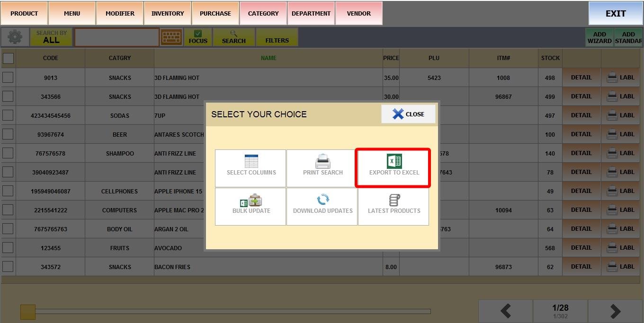Open the Search By ALL selector
The image size is (644, 323).
coord(51,37)
